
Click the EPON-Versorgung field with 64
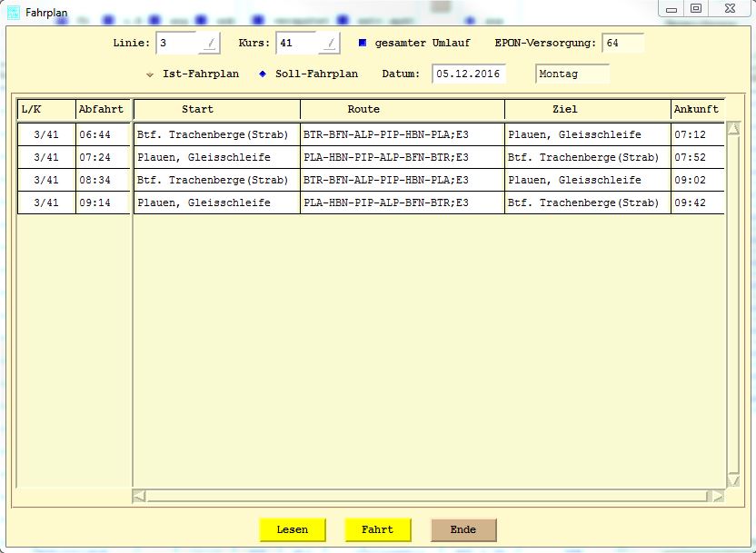pyautogui.click(x=622, y=43)
